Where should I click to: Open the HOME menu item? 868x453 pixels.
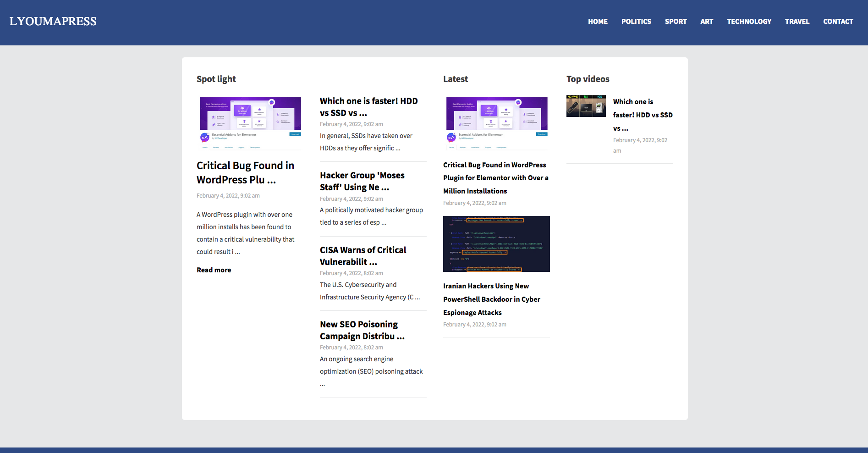tap(598, 22)
